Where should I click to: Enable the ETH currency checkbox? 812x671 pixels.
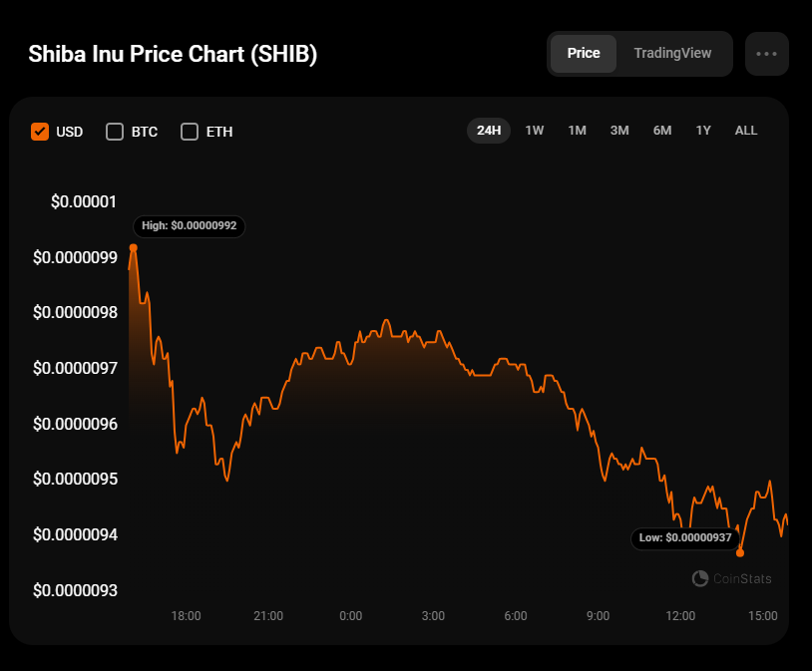click(190, 132)
